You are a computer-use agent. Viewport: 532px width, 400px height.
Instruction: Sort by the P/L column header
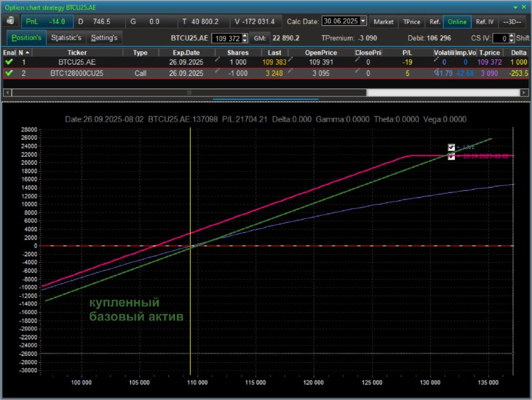pyautogui.click(x=407, y=53)
